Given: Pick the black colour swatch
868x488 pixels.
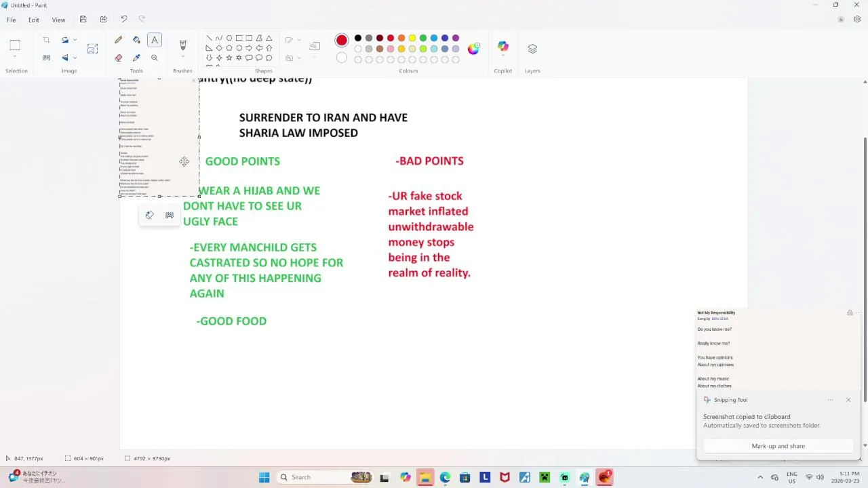Looking at the screenshot, I should pos(358,38).
